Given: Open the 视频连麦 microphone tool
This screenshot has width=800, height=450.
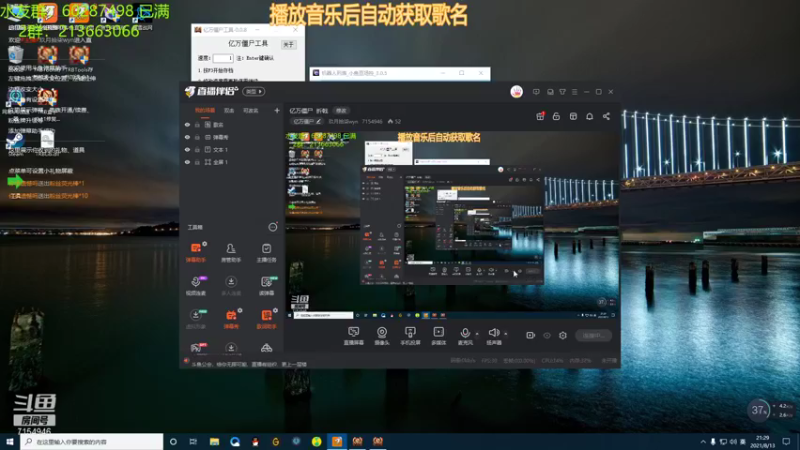Looking at the screenshot, I should coord(195,286).
